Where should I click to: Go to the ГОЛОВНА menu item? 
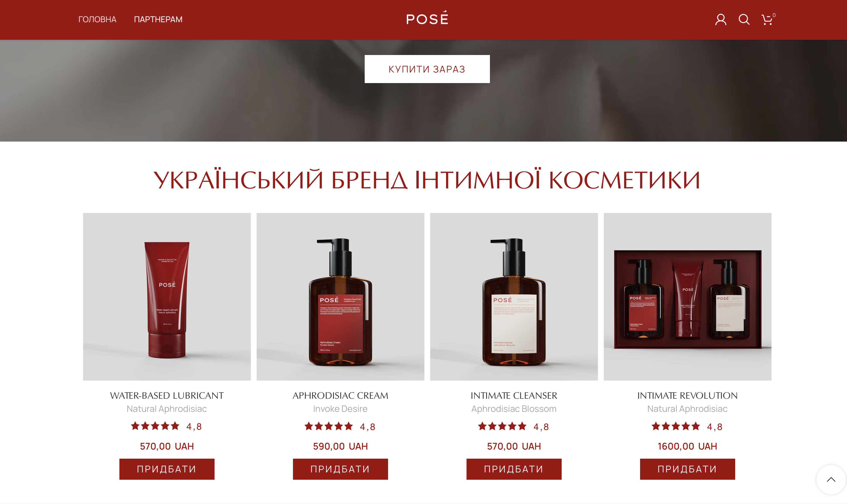coord(97,19)
